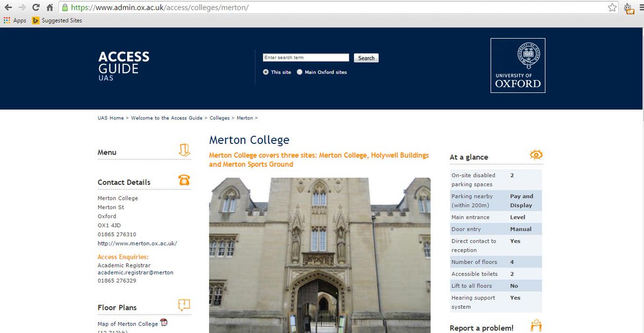
Task: Click the telephone icon beside Contact Details
Action: pyautogui.click(x=184, y=180)
